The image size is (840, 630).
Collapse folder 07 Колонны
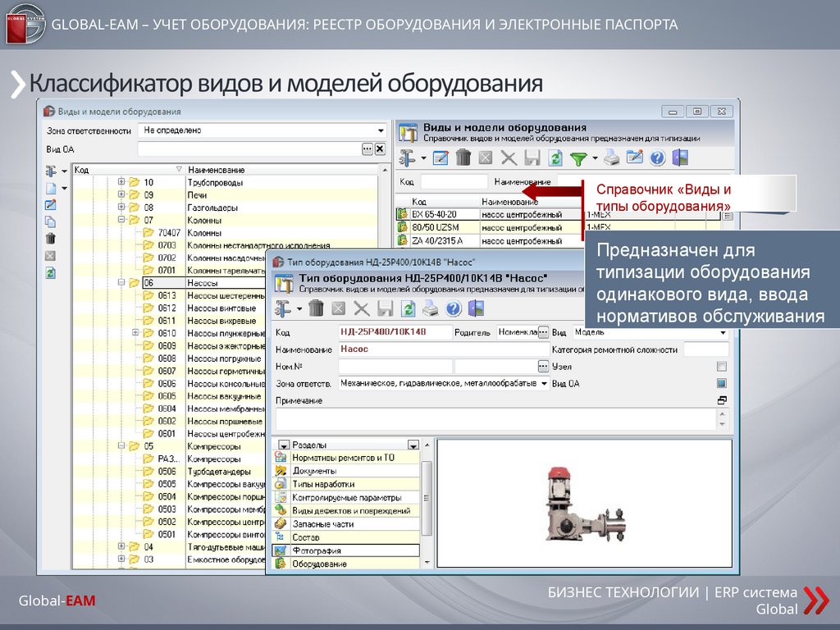pyautogui.click(x=121, y=220)
